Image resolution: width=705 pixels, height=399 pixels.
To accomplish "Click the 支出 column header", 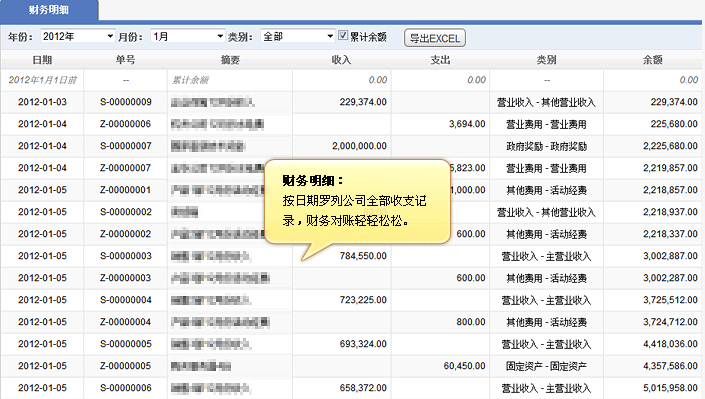I will coord(440,60).
